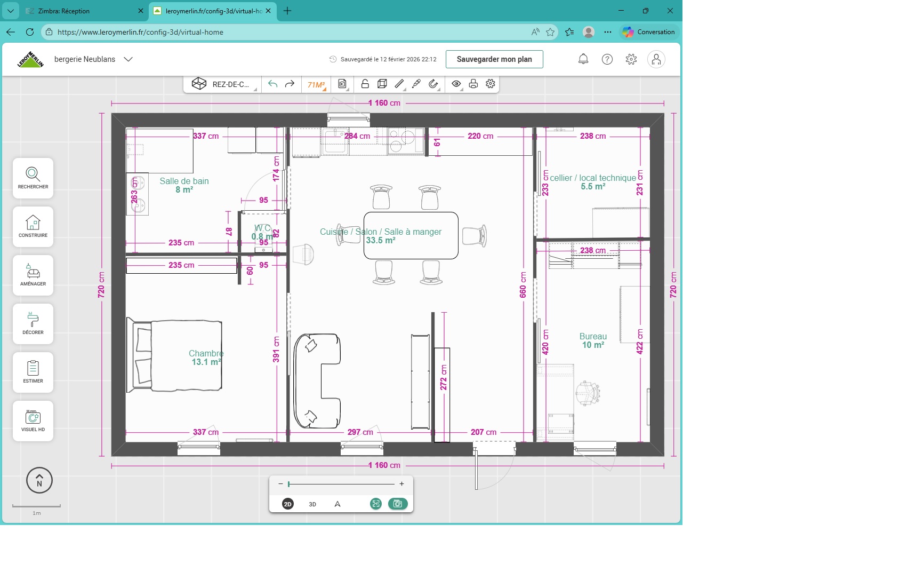Open the Visuel HD rendering button
Screen dimensions: 924x588
tap(33, 421)
